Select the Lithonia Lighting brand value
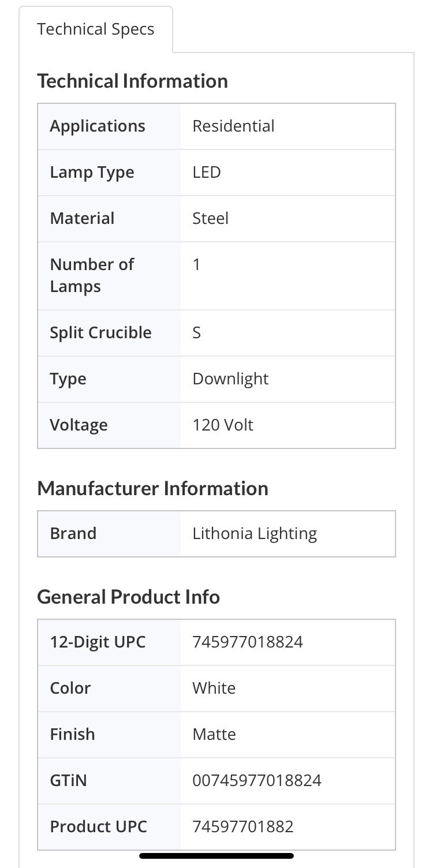433x868 pixels. (255, 534)
